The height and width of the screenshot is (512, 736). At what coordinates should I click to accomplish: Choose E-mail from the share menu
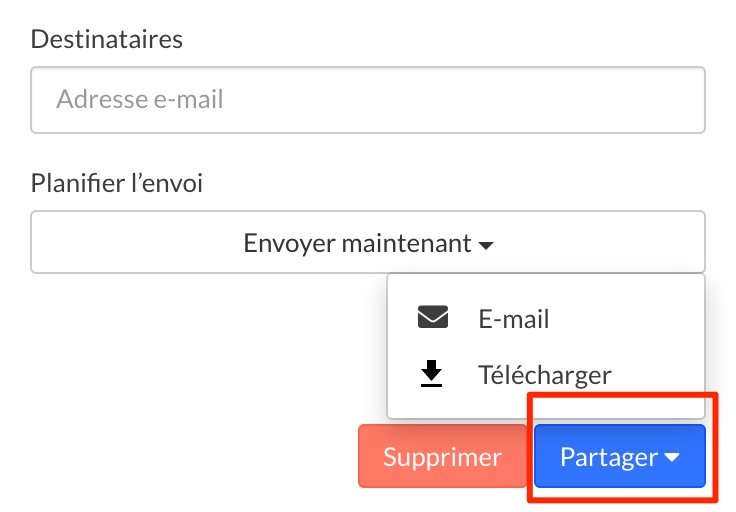click(x=546, y=319)
